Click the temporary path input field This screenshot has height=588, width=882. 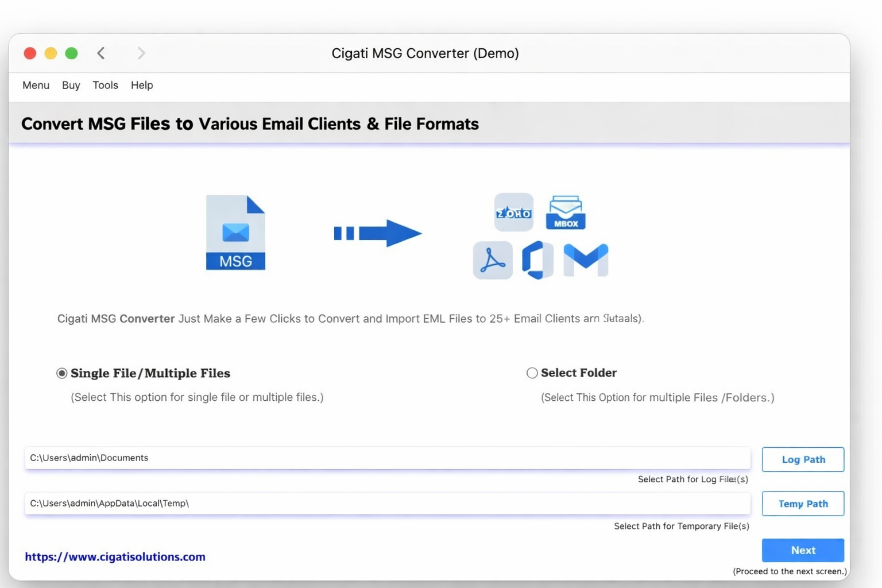(x=388, y=503)
